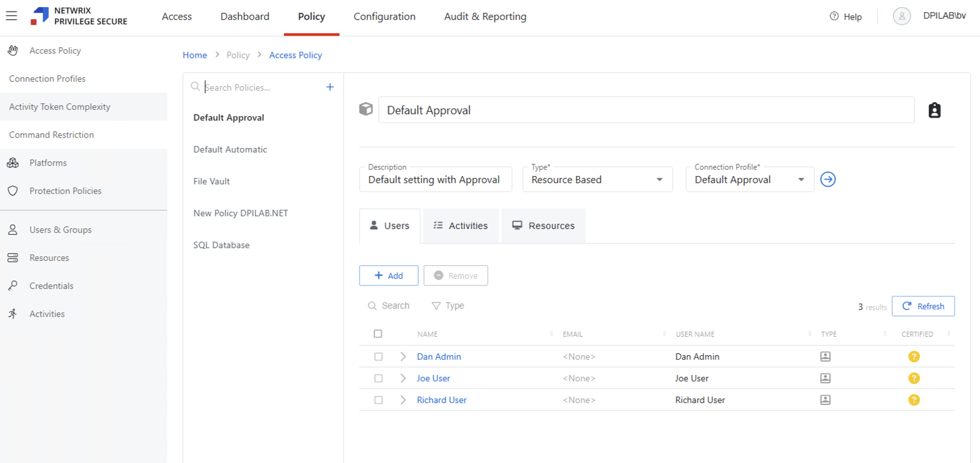The height and width of the screenshot is (463, 980).
Task: Follow the Home breadcrumb link
Action: point(194,55)
